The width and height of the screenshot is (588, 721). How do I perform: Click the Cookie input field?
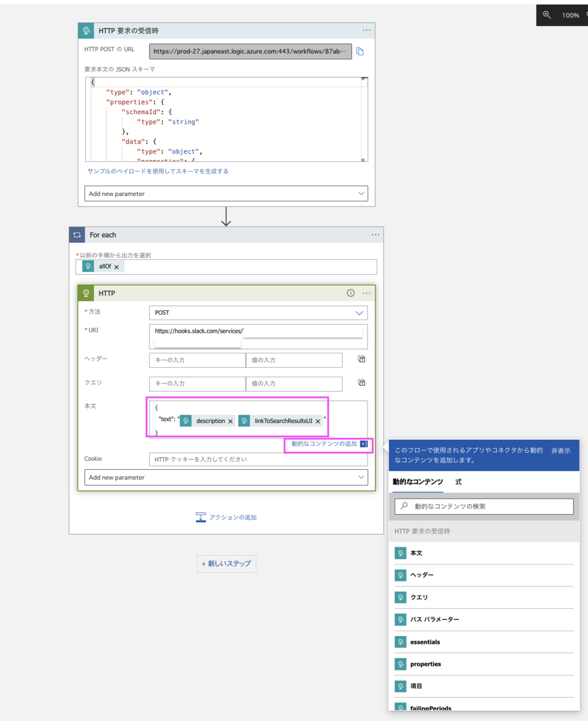coord(258,460)
